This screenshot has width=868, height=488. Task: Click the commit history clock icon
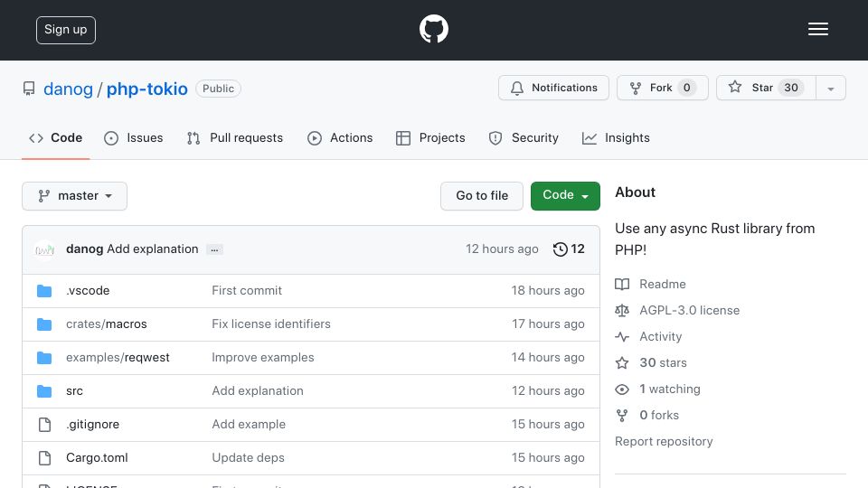pos(561,249)
